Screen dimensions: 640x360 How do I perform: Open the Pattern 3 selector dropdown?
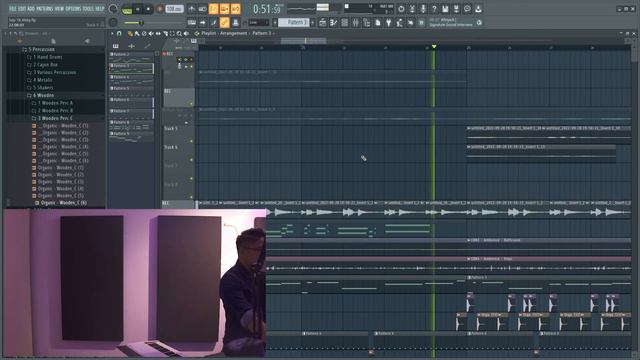coord(294,23)
